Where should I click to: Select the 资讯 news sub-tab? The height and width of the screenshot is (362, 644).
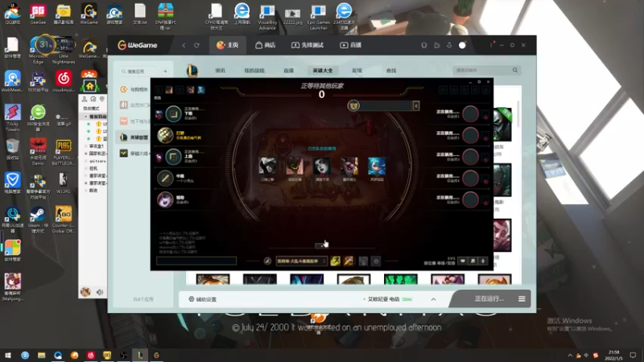[220, 71]
